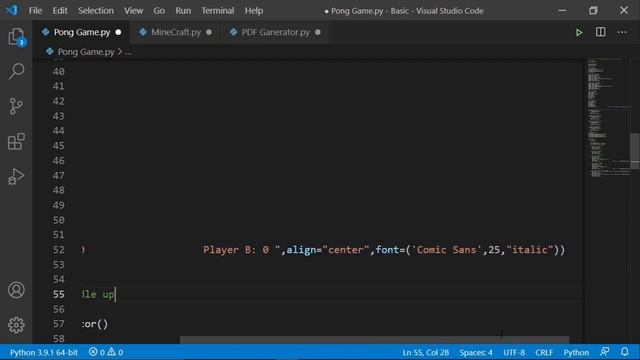Close PDF Generator.py via unsaved dot
640x360 pixels.
[318, 32]
